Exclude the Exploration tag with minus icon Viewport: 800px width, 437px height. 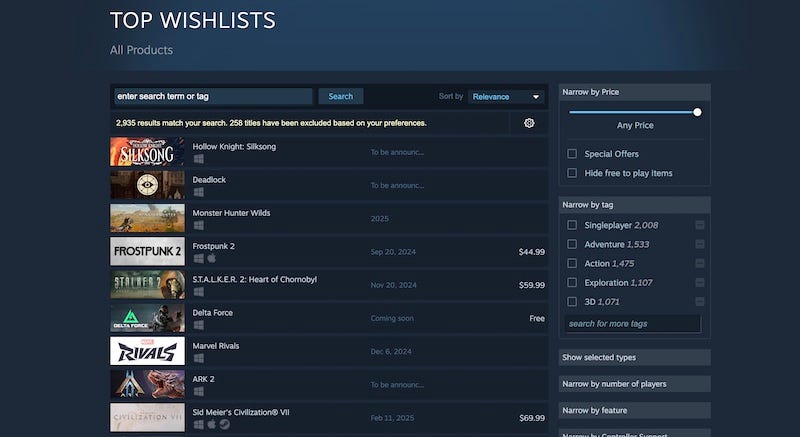coord(699,282)
